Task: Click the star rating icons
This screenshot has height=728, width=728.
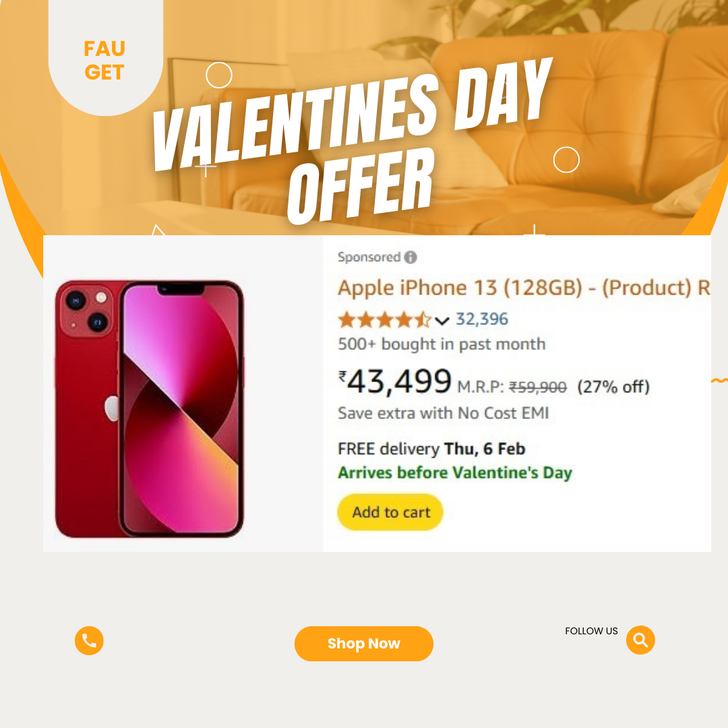Action: click(385, 320)
